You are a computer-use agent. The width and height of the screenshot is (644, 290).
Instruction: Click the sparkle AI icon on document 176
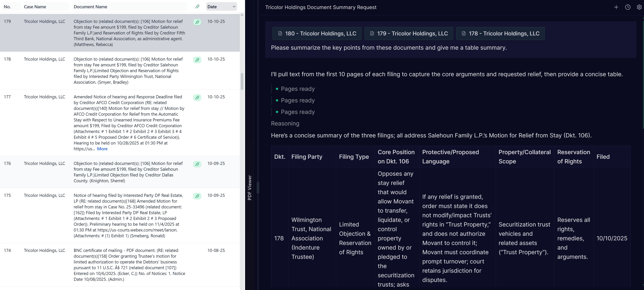pos(197,164)
